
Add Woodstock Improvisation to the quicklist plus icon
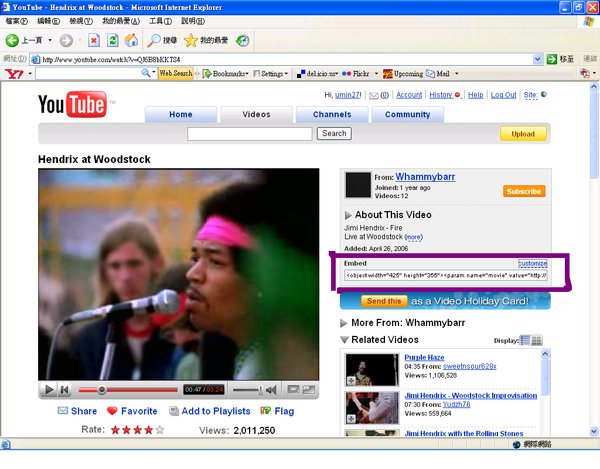pos(351,419)
